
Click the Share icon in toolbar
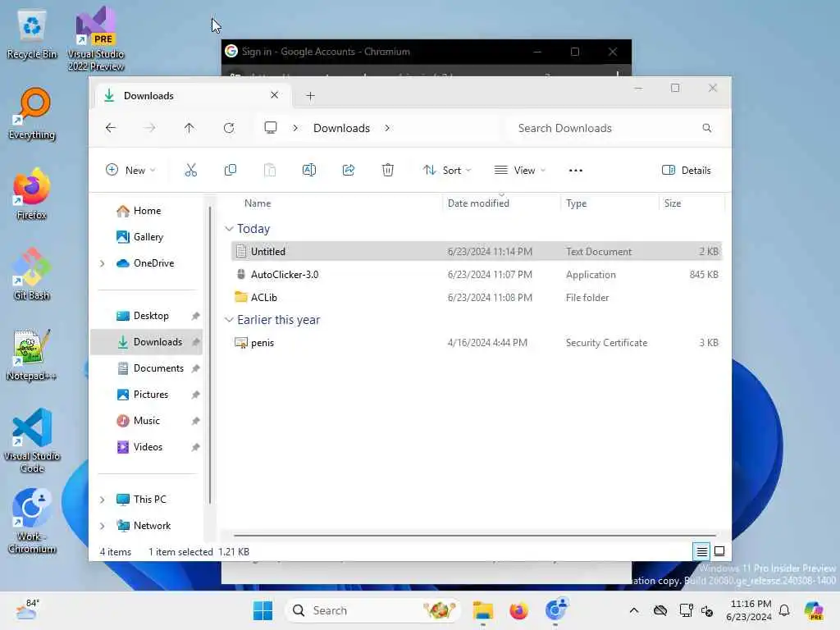[348, 171]
